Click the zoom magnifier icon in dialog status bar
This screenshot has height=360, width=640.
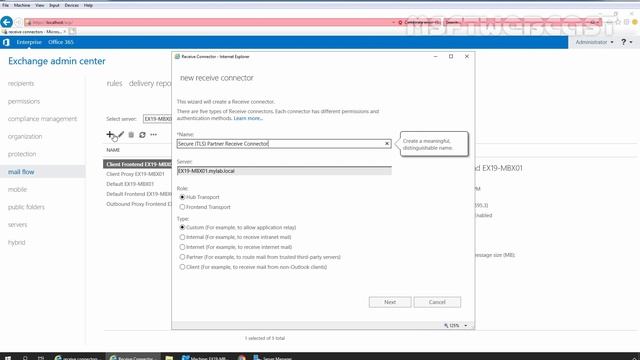tap(446, 325)
